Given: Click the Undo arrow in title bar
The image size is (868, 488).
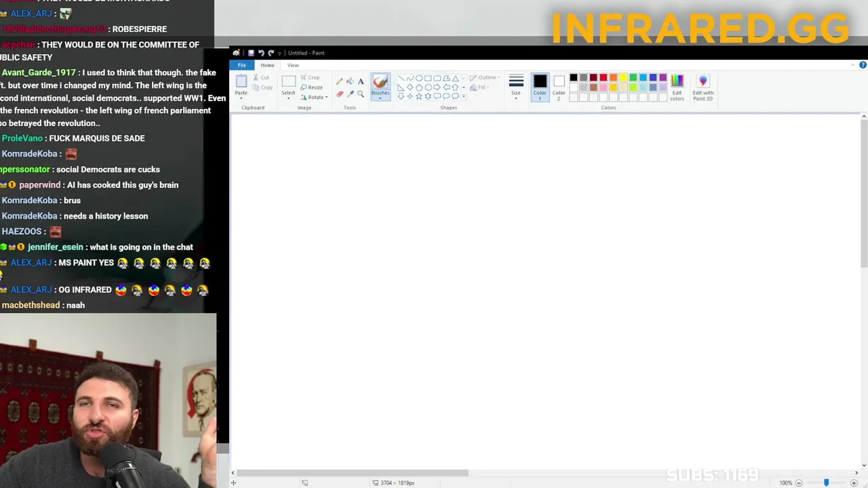Looking at the screenshot, I should click(x=261, y=53).
